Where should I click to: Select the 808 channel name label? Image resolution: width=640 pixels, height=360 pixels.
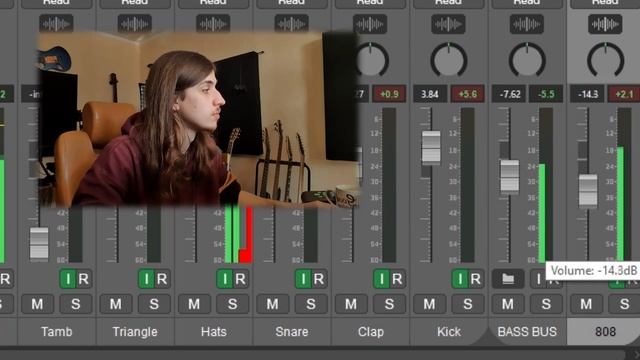(x=605, y=332)
